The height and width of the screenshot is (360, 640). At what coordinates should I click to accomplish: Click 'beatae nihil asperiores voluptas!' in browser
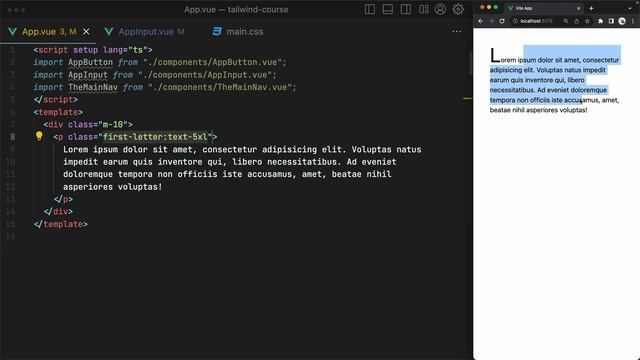click(538, 110)
